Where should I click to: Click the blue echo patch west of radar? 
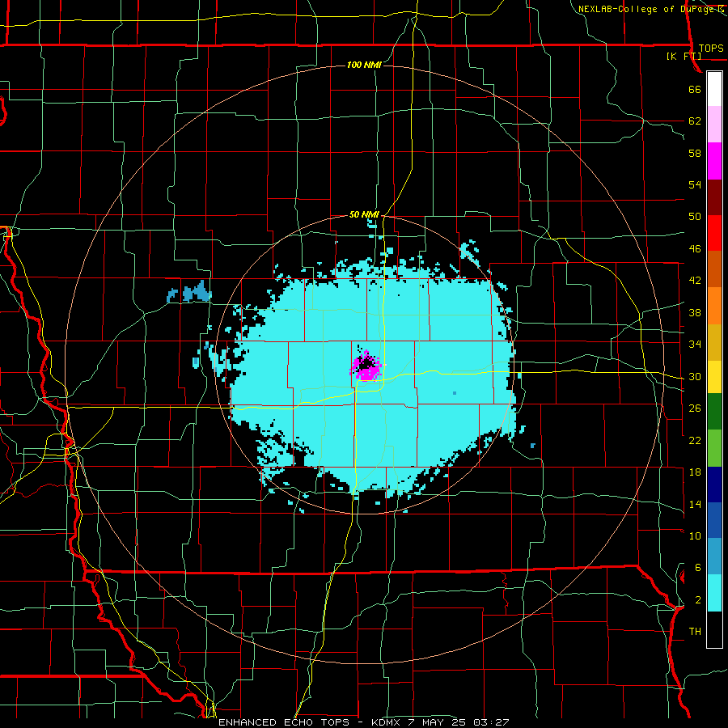point(190,292)
